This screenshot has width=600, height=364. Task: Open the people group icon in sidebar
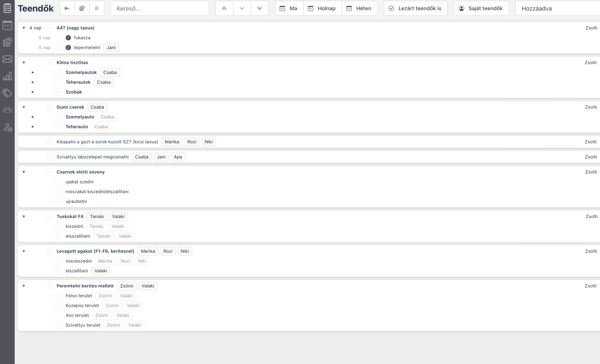tap(7, 110)
